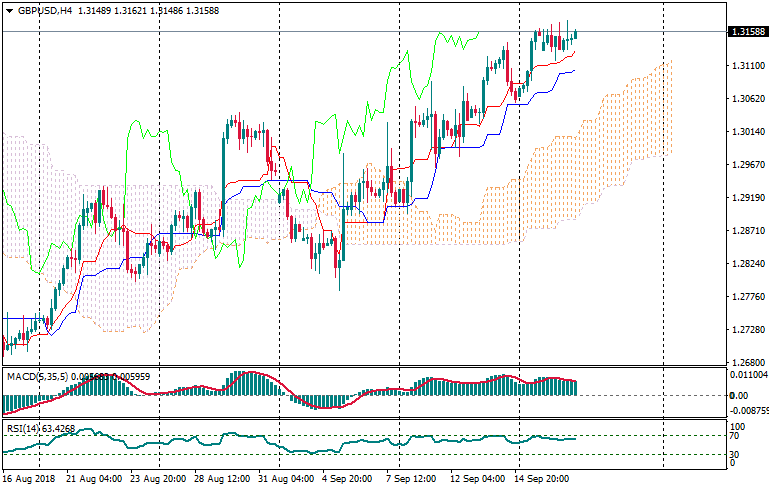The width and height of the screenshot is (769, 490).
Task: Select the MACD(5,35,5) indicator label
Action: 36,376
